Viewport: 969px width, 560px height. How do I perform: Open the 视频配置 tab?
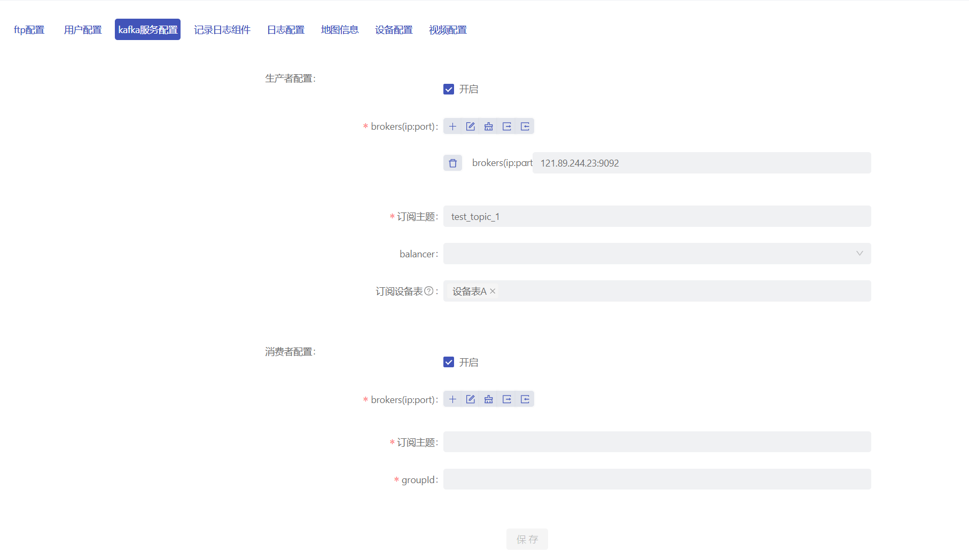click(x=448, y=30)
